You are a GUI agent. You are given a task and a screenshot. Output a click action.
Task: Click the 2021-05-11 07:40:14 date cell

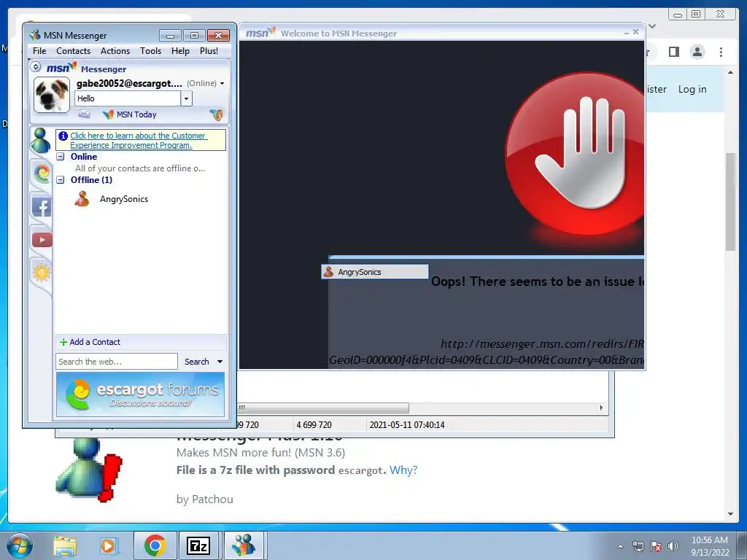coord(407,425)
